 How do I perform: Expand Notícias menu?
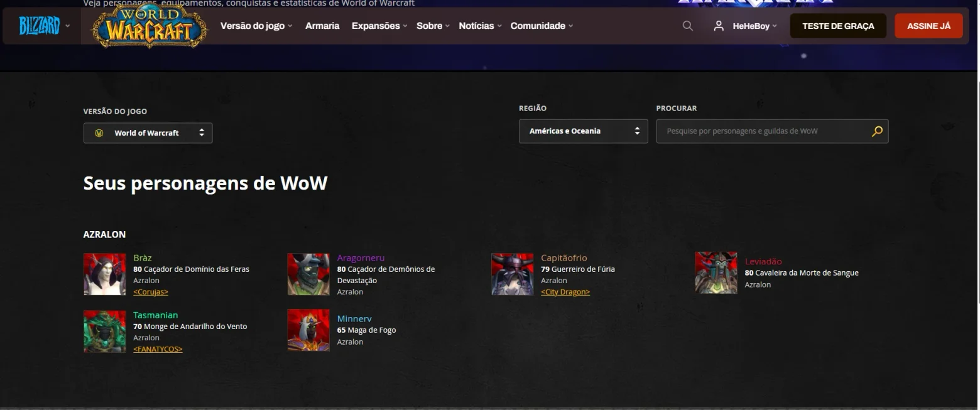(480, 26)
